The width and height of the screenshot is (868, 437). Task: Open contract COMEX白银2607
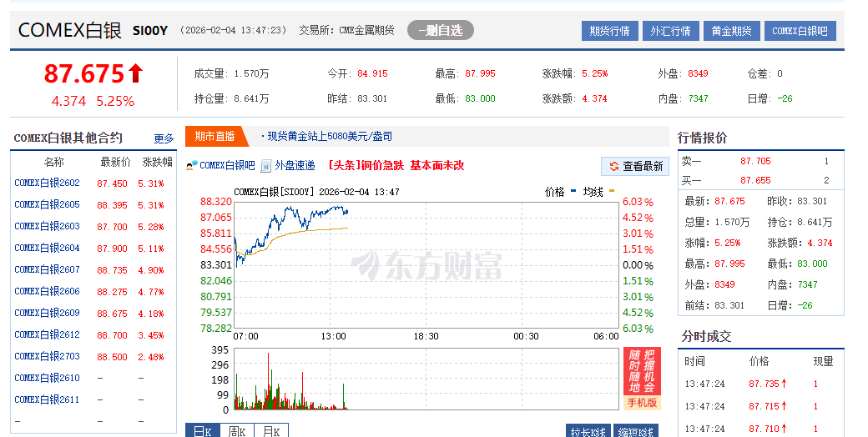pos(47,269)
